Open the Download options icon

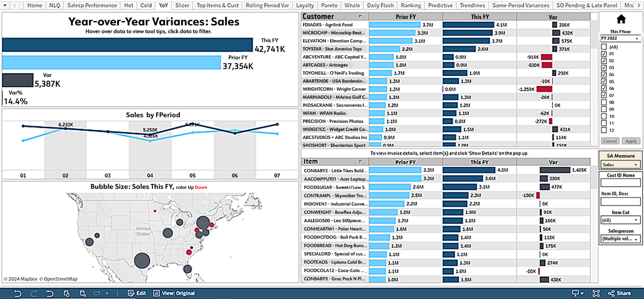578,293
